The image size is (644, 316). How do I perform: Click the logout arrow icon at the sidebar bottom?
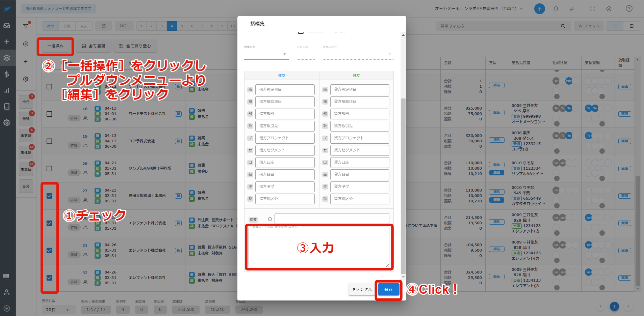point(7,309)
